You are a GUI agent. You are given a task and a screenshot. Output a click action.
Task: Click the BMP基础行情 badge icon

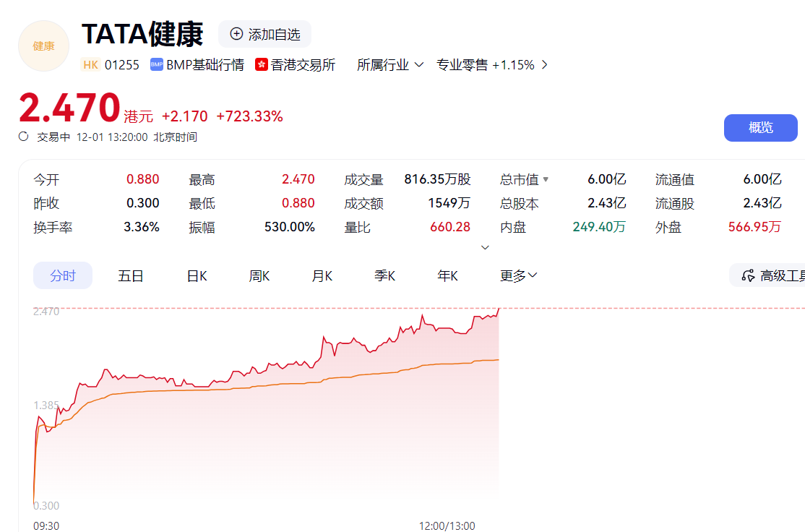coord(157,65)
